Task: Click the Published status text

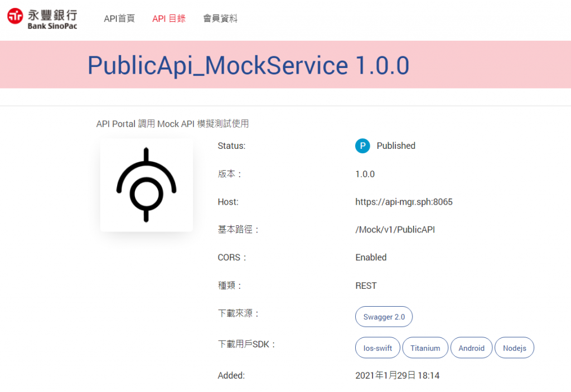Action: pyautogui.click(x=396, y=146)
